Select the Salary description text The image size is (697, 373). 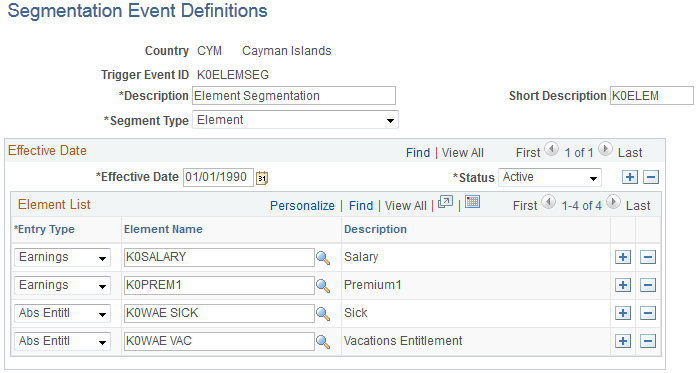point(361,257)
